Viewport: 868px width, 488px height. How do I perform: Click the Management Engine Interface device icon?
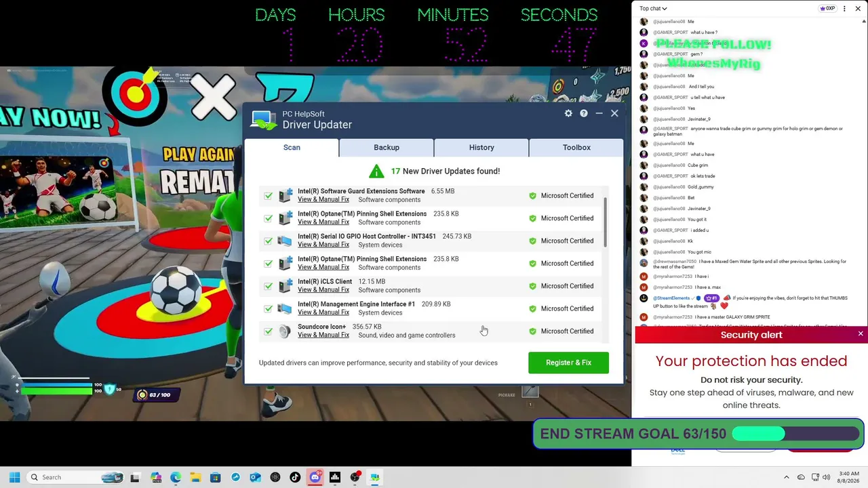(x=285, y=308)
